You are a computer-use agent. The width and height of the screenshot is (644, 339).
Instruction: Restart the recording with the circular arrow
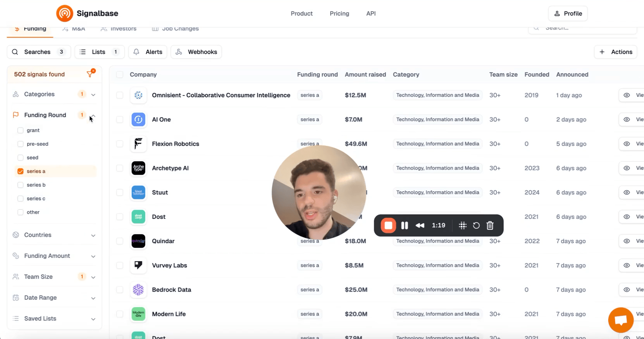click(476, 225)
